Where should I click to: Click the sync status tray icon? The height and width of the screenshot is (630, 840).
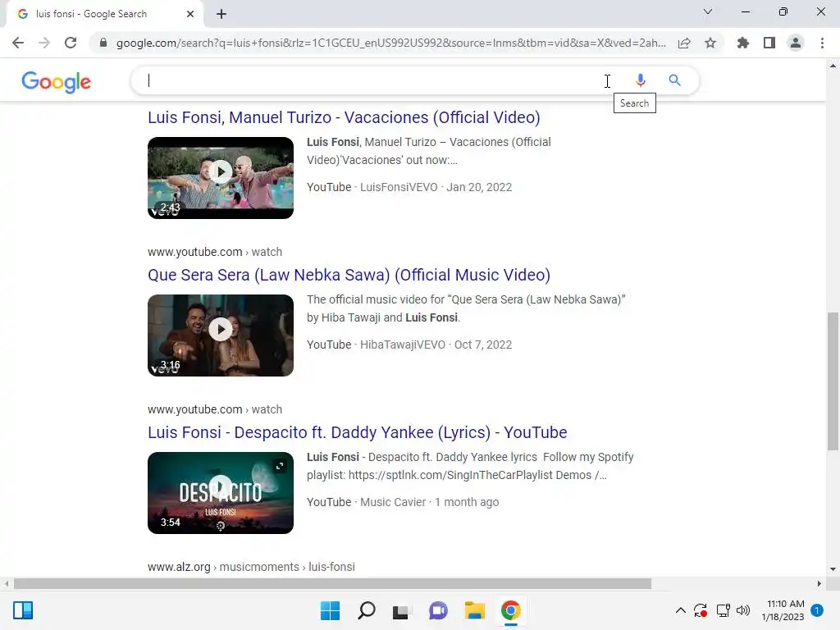tap(701, 610)
